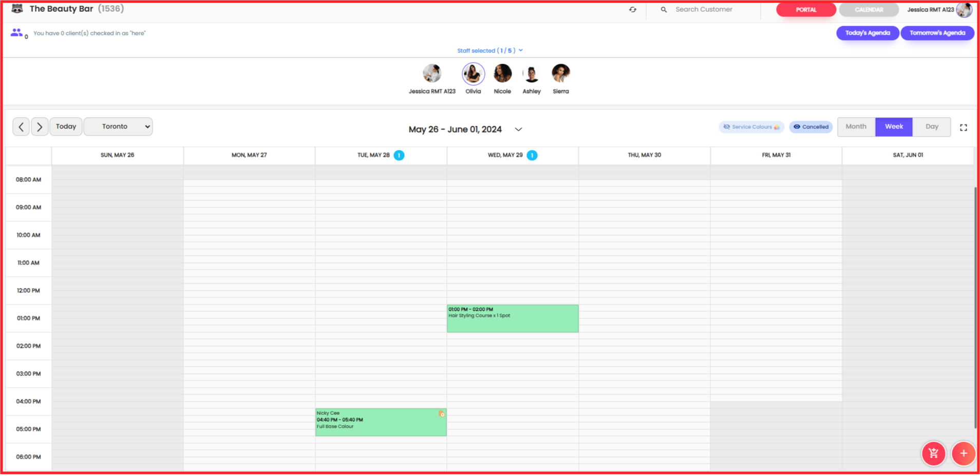
Task: Open the checked-in clients icon
Action: pyautogui.click(x=16, y=33)
